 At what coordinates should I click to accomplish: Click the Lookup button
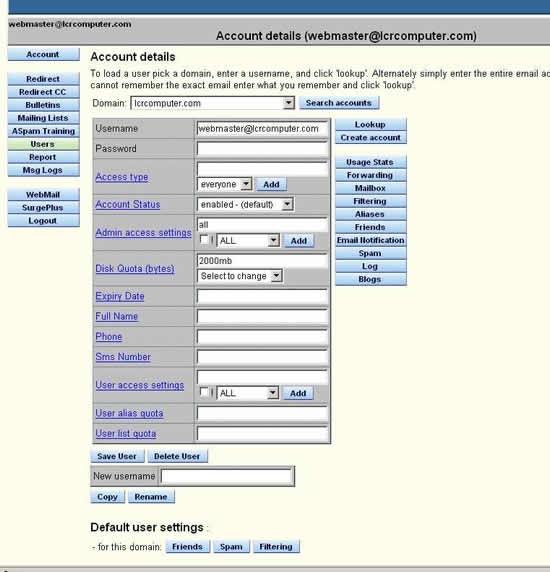[371, 124]
